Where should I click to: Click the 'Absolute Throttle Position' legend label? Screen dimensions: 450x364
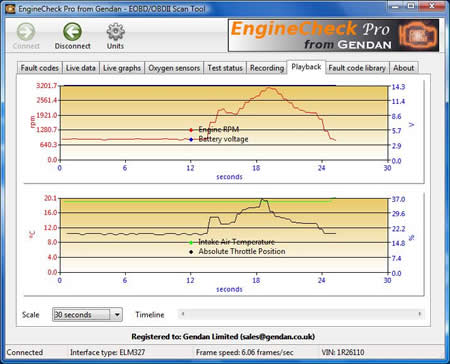242,251
